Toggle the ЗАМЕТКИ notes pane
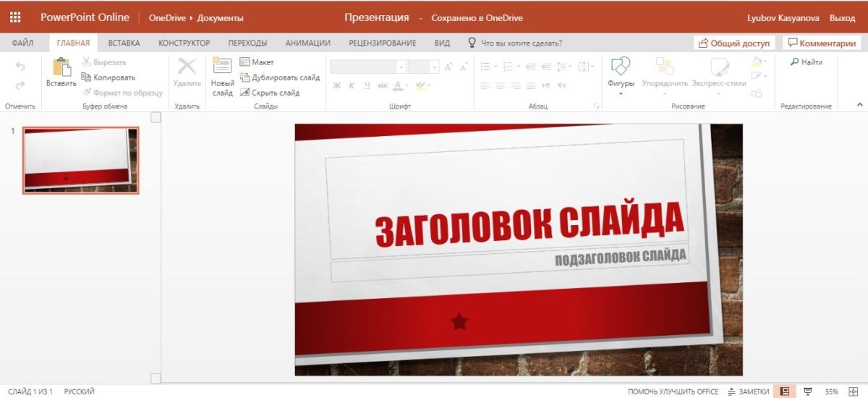This screenshot has height=398, width=868. pyautogui.click(x=749, y=391)
